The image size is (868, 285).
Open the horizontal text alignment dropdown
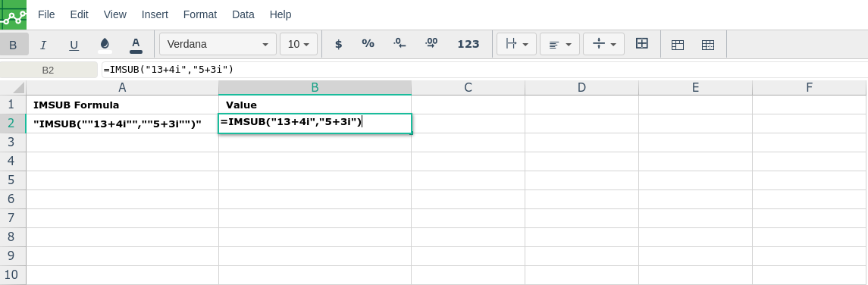pos(559,44)
